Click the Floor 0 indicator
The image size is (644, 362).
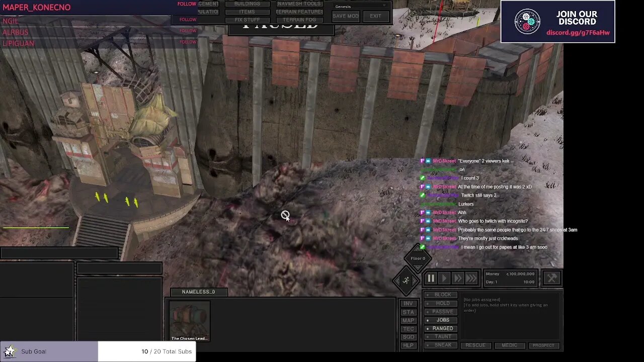point(418,258)
